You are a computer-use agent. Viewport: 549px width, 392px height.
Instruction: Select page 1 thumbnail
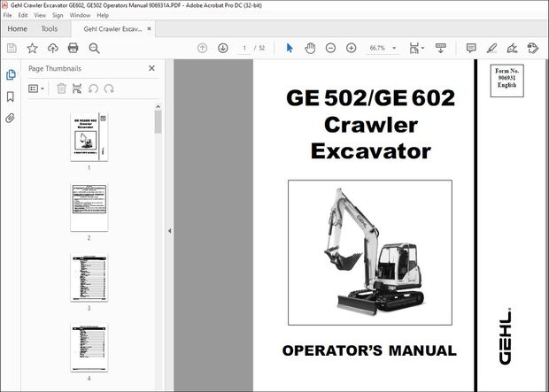[x=89, y=137]
